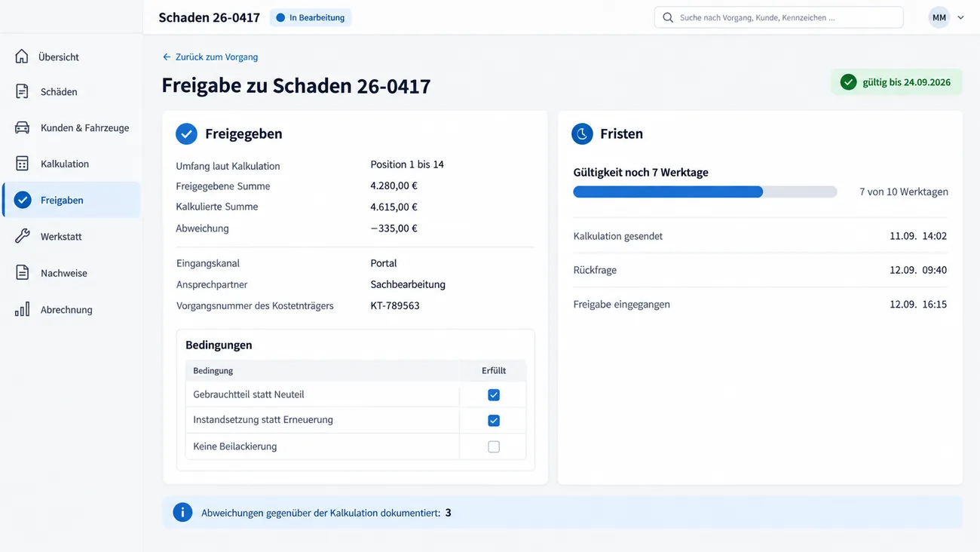
Task: Click the green check icon in validity badge
Action: click(849, 82)
